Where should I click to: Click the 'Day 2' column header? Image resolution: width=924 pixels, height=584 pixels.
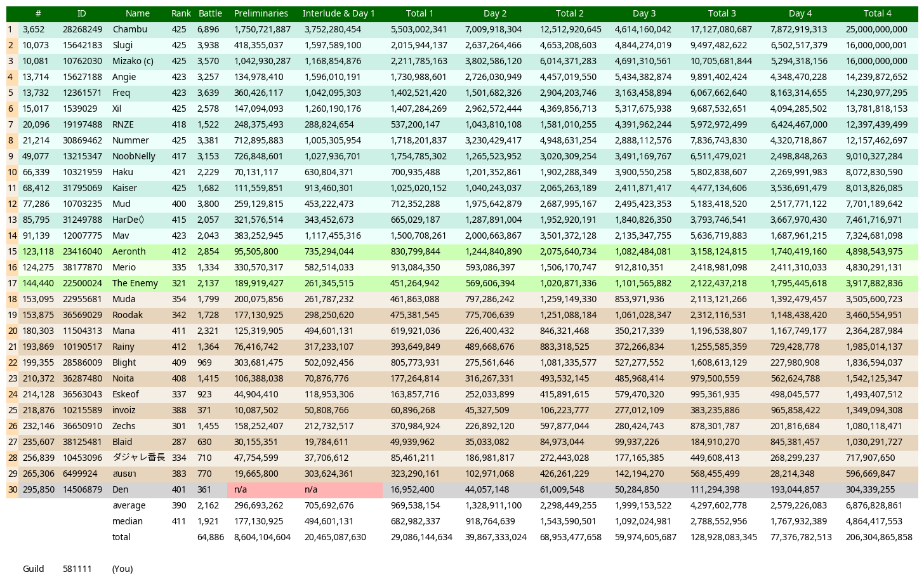[495, 13]
